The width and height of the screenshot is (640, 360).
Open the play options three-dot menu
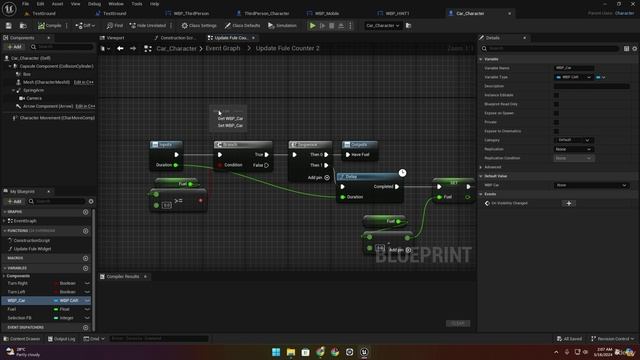[350, 26]
